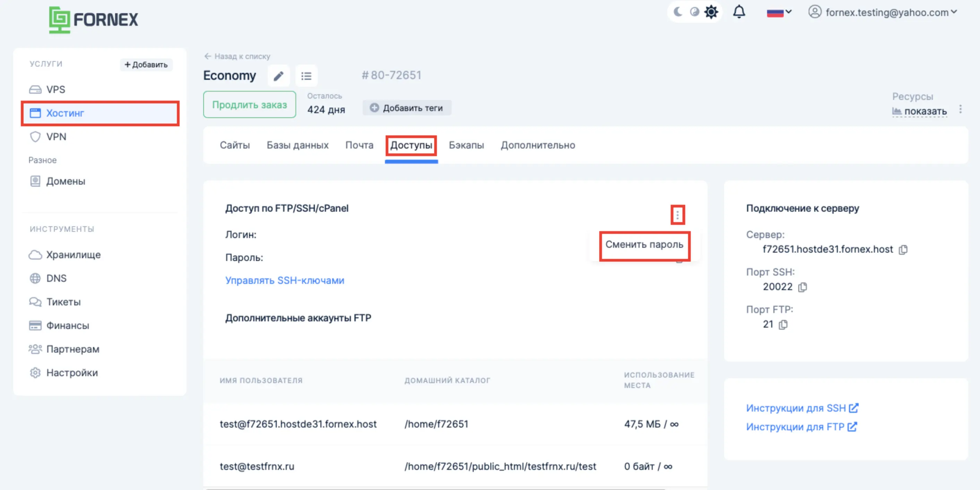Click the VPN shield icon

(35, 137)
